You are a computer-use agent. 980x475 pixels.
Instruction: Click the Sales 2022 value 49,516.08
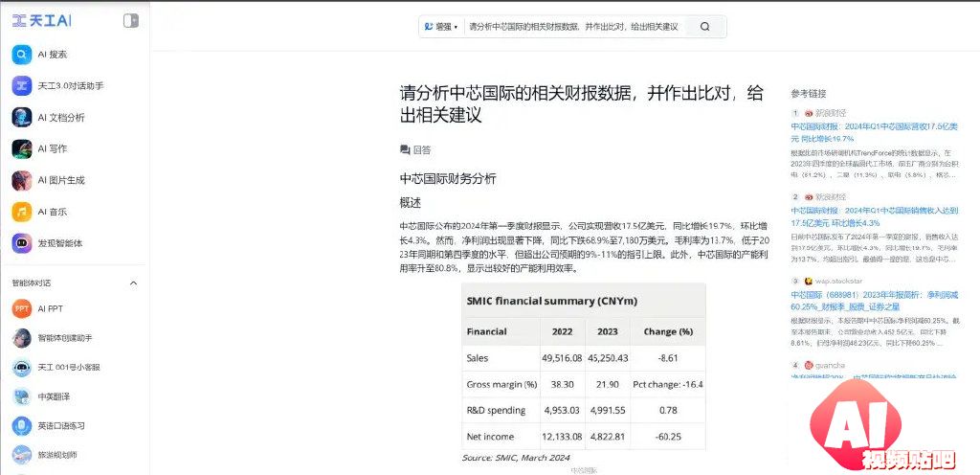(562, 358)
